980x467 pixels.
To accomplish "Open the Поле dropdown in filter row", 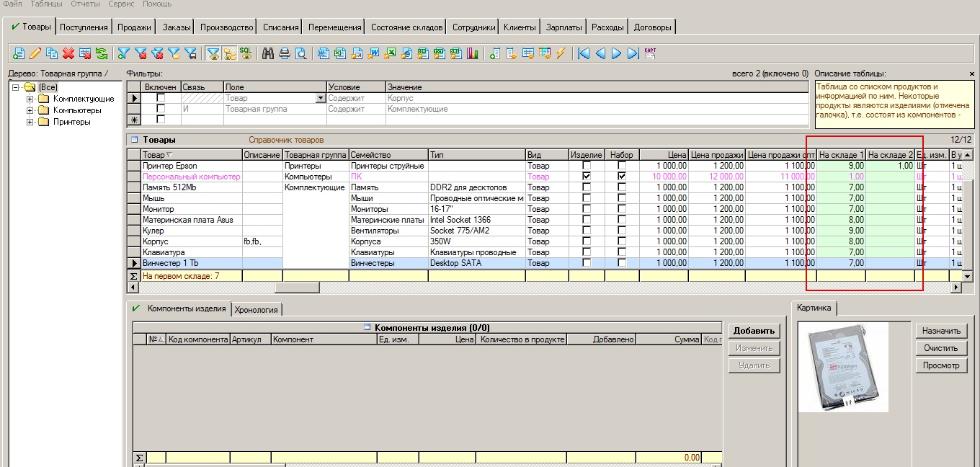I will (321, 98).
